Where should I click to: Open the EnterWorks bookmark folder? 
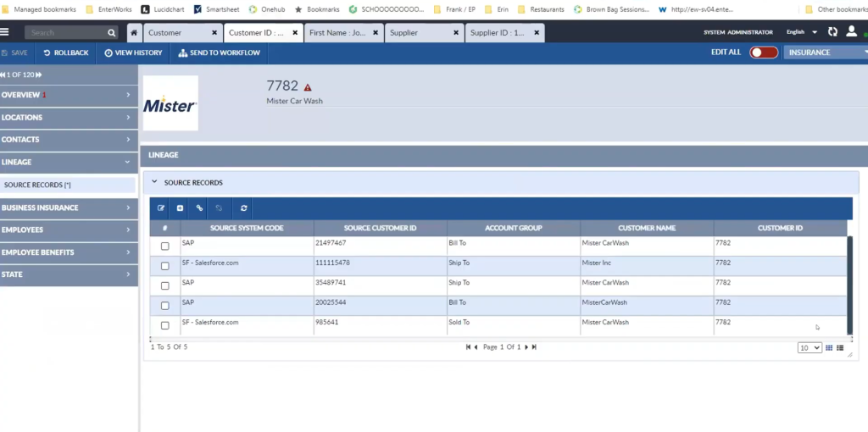109,9
